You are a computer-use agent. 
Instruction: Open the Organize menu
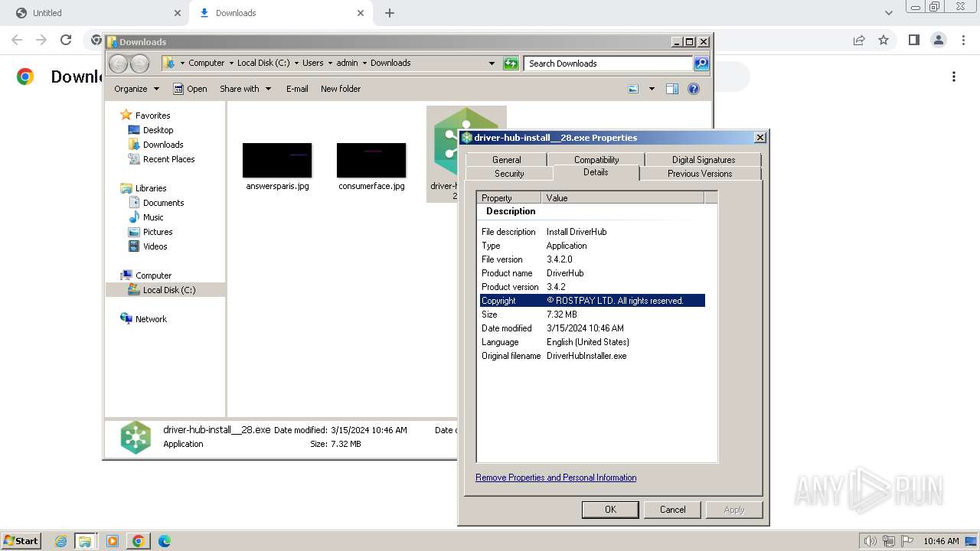pos(136,89)
